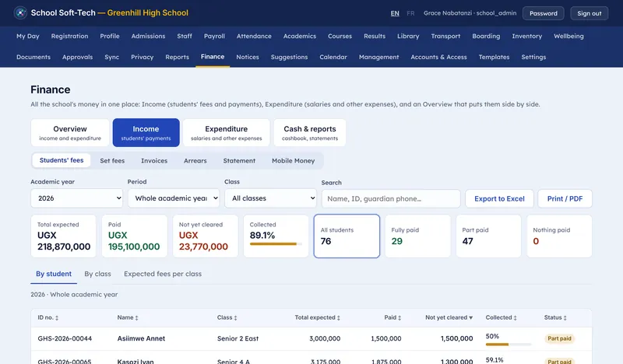Open the Set fees sub-tab
623x364 pixels.
(112, 161)
